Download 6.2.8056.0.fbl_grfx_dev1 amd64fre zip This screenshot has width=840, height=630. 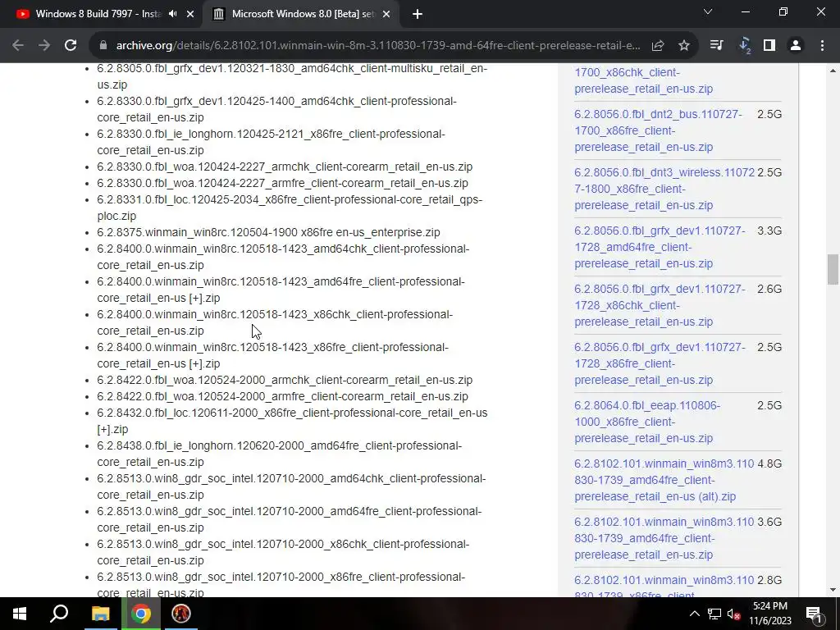(x=660, y=248)
